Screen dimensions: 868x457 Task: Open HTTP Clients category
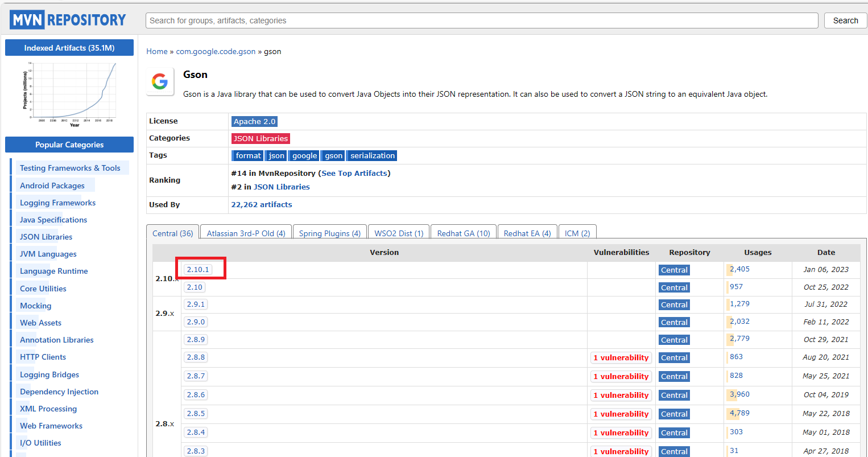(43, 357)
